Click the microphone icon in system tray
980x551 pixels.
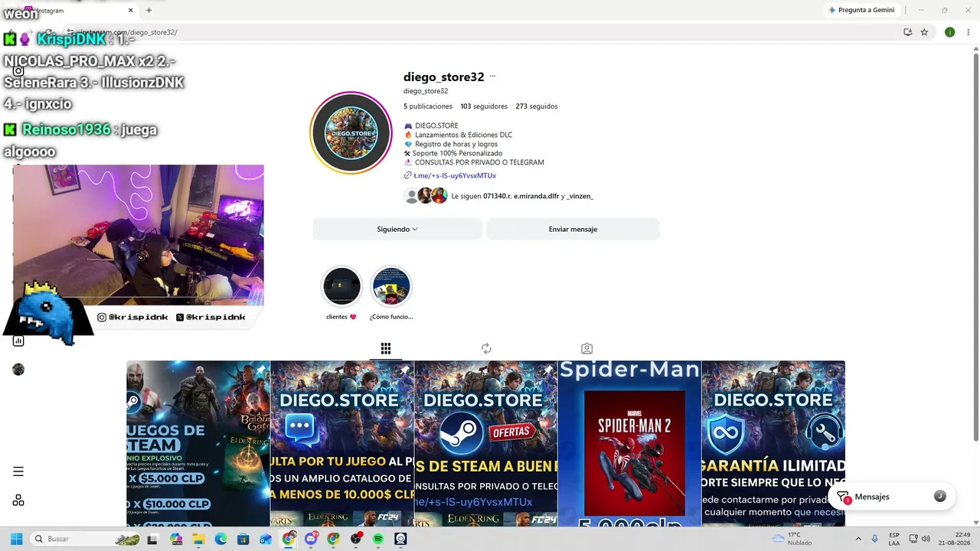coord(874,539)
